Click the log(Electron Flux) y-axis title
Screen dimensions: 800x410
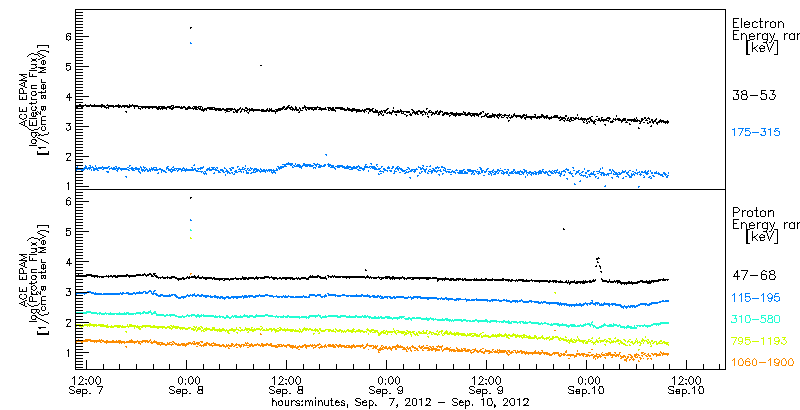pyautogui.click(x=36, y=99)
